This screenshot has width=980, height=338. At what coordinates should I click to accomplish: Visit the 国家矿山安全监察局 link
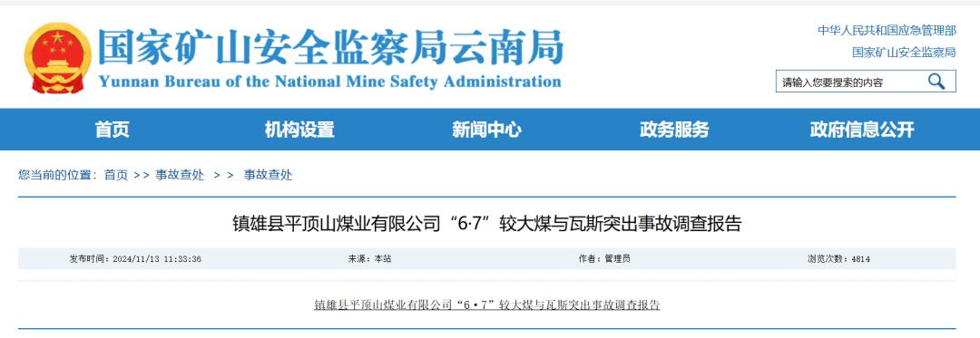(x=904, y=53)
